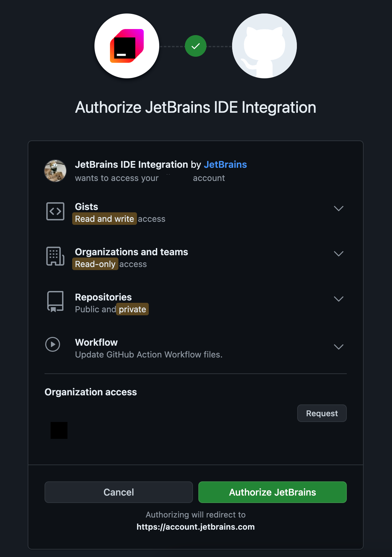Click the Gists heading text
The image size is (392, 557).
86,207
